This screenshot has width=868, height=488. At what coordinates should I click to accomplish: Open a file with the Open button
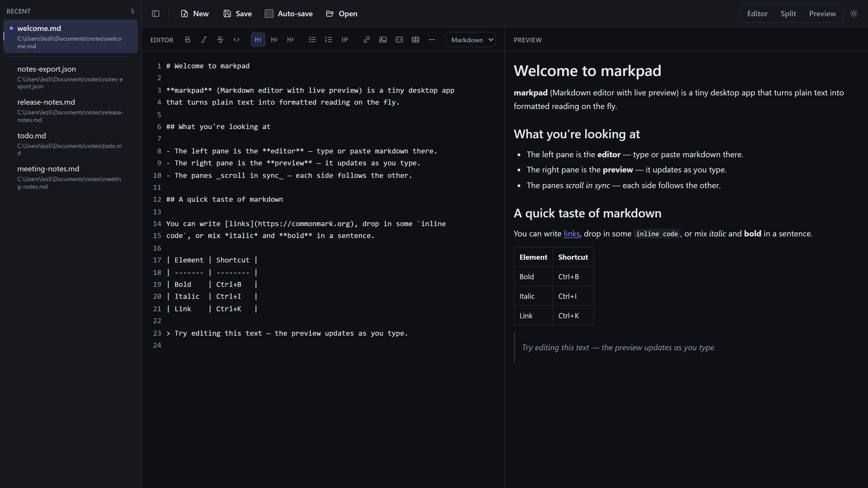[x=342, y=14]
